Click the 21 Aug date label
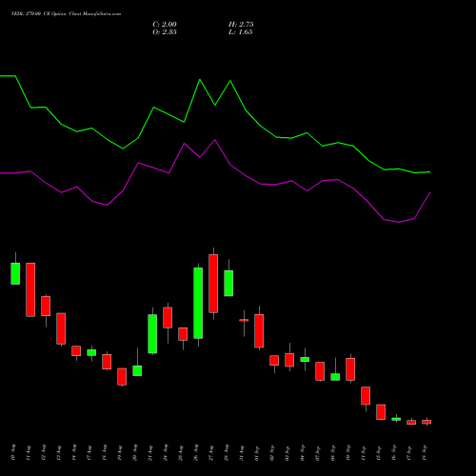 [150, 452]
